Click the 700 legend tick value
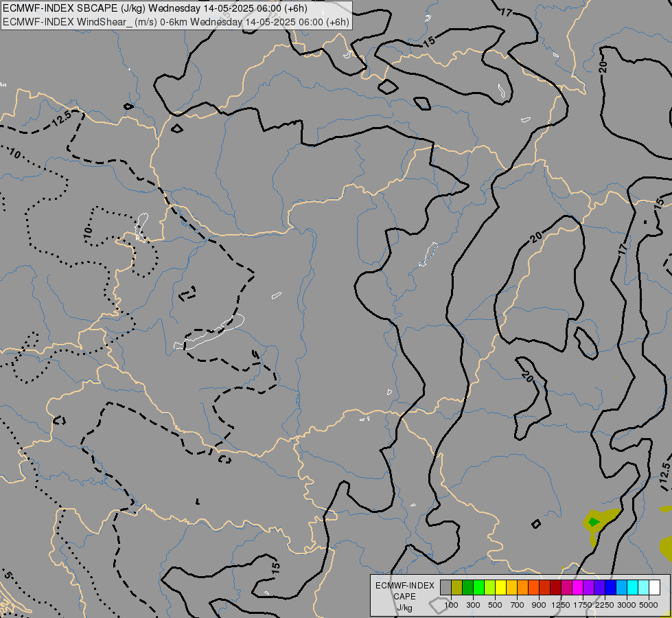The width and height of the screenshot is (672, 618). pyautogui.click(x=518, y=605)
